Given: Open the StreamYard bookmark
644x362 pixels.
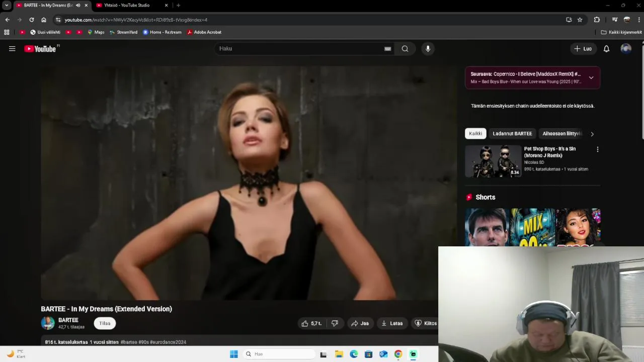Looking at the screenshot, I should coord(123,32).
